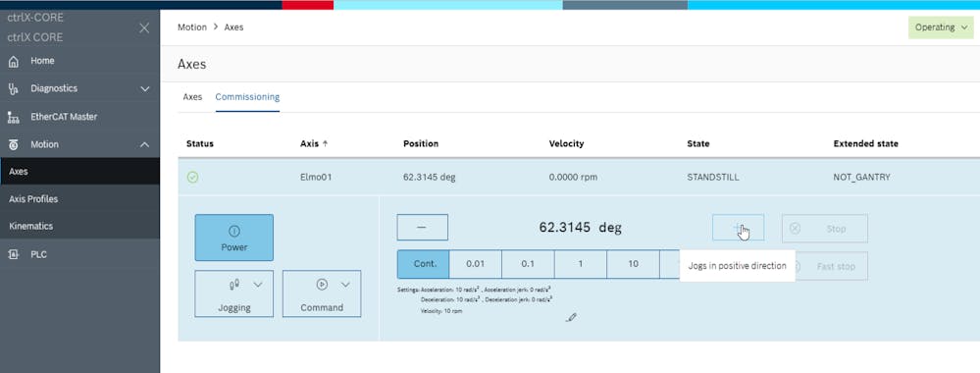The width and height of the screenshot is (980, 373).
Task: Jog in negative direction with minus button
Action: (x=422, y=227)
